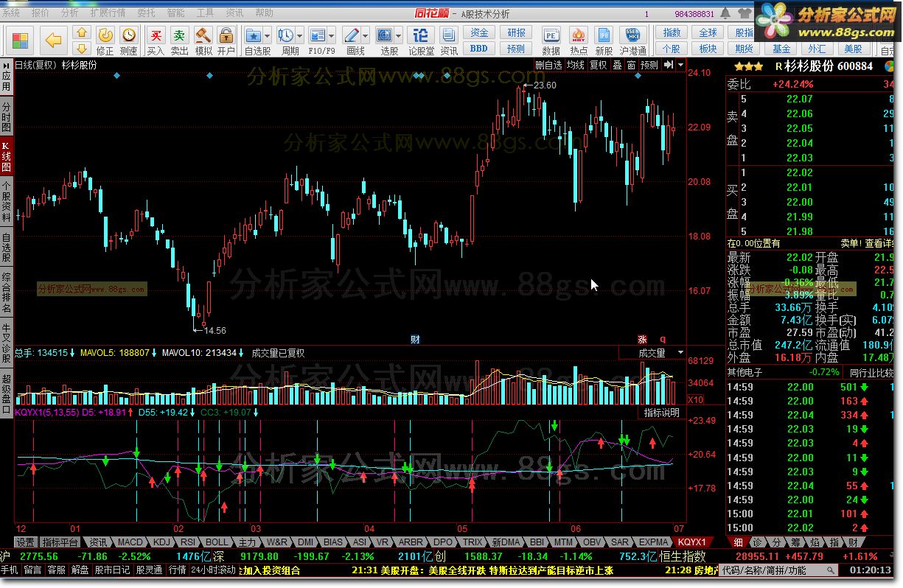Click the yellow up arrow icon

point(82,33)
